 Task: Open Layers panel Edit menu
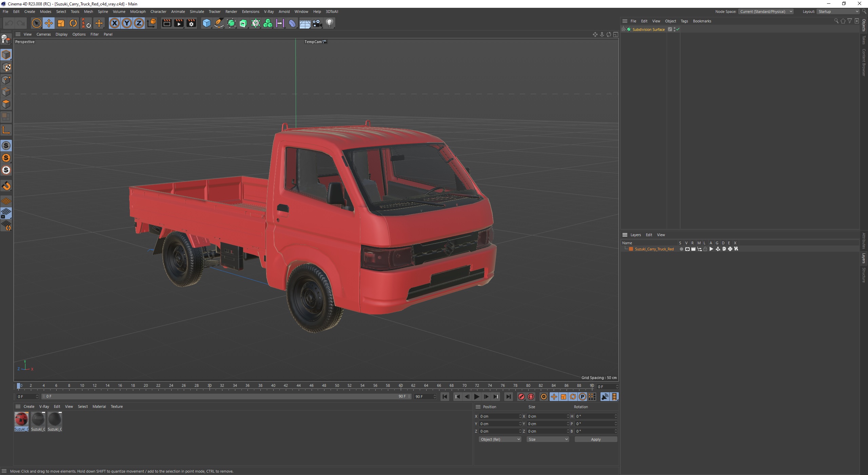[x=649, y=235]
